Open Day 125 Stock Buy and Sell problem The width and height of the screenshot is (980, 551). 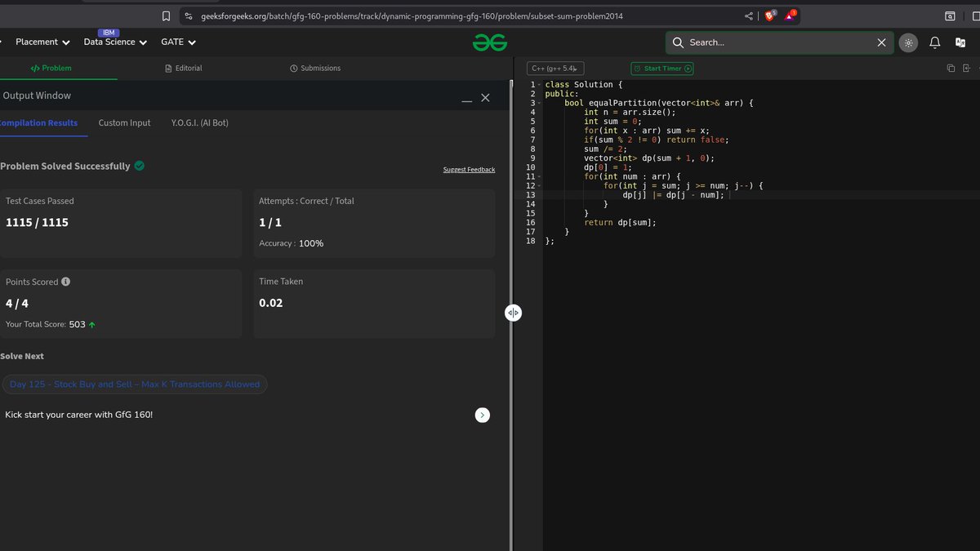tap(135, 384)
